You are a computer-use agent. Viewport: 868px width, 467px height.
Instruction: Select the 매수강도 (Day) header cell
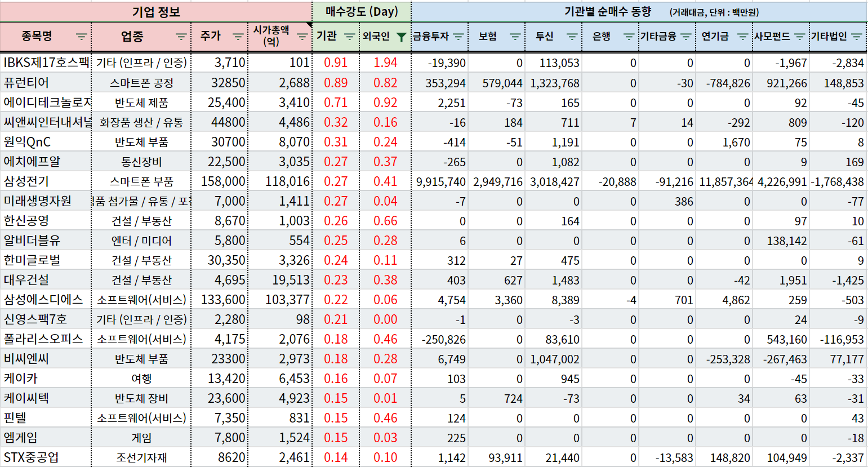362,12
